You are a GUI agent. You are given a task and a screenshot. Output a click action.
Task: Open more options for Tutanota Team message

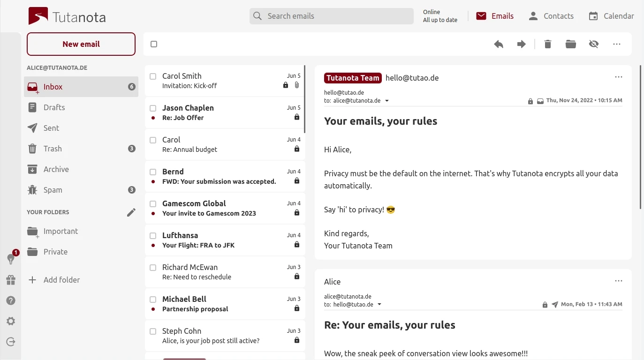pyautogui.click(x=619, y=77)
